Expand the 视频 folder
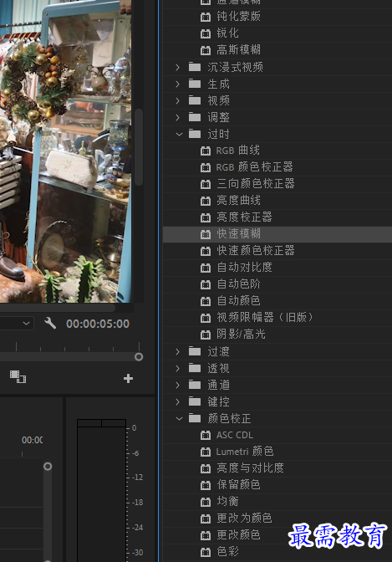Screen dimensions: 392x562 click(178, 100)
